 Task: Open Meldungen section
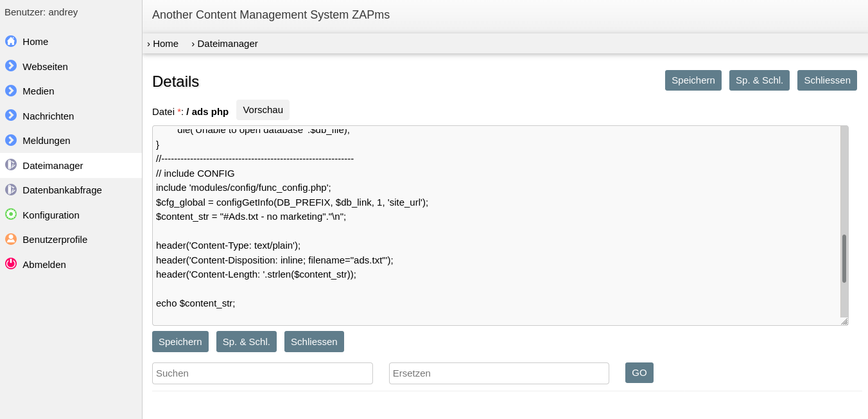[71, 141]
